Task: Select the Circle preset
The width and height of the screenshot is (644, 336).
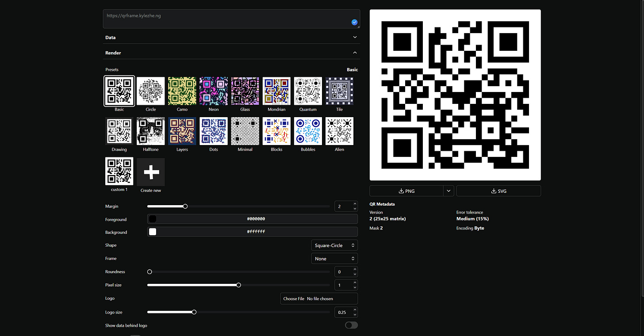Action: (151, 91)
